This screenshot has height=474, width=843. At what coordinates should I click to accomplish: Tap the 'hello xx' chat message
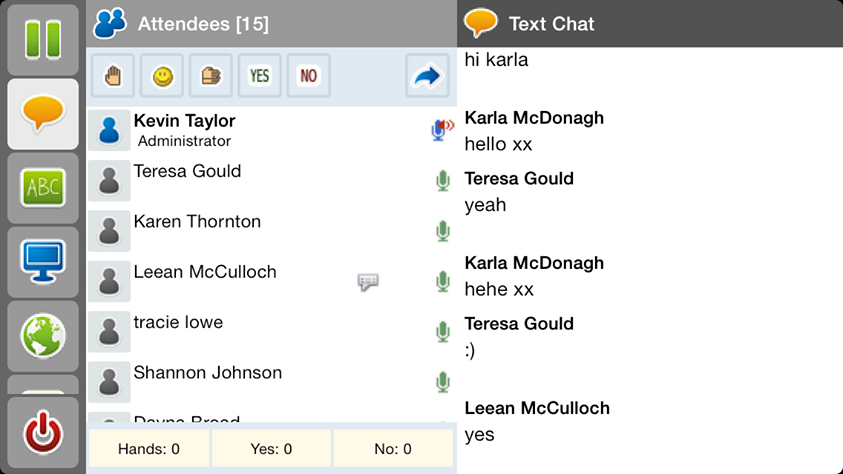pos(498,144)
